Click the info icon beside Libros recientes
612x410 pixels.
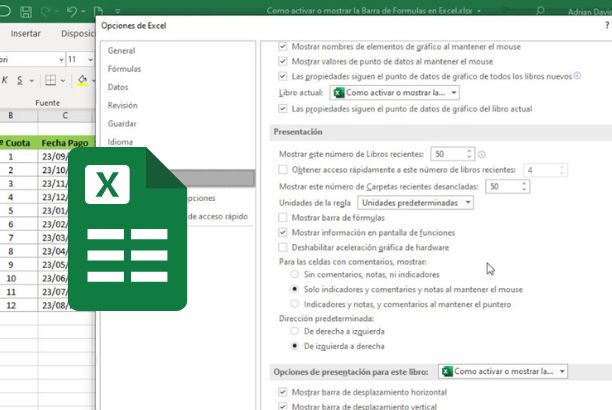click(482, 155)
